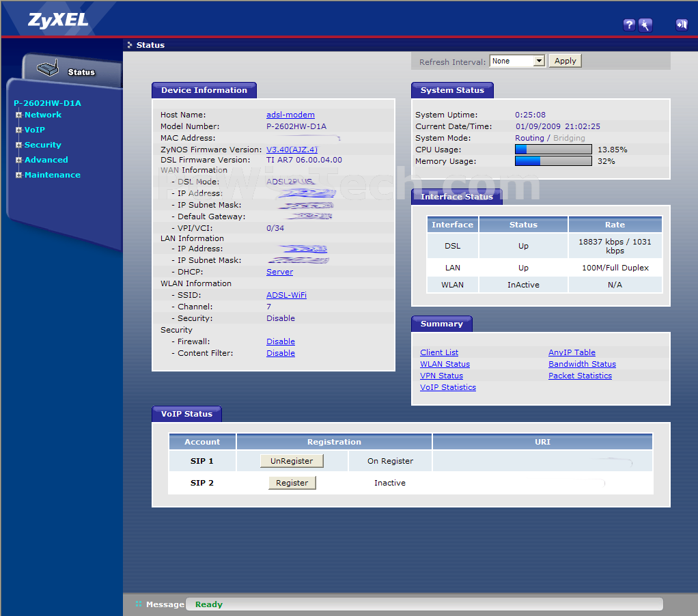Viewport: 698px width, 616px height.
Task: Click the Registration column header
Action: click(x=334, y=442)
